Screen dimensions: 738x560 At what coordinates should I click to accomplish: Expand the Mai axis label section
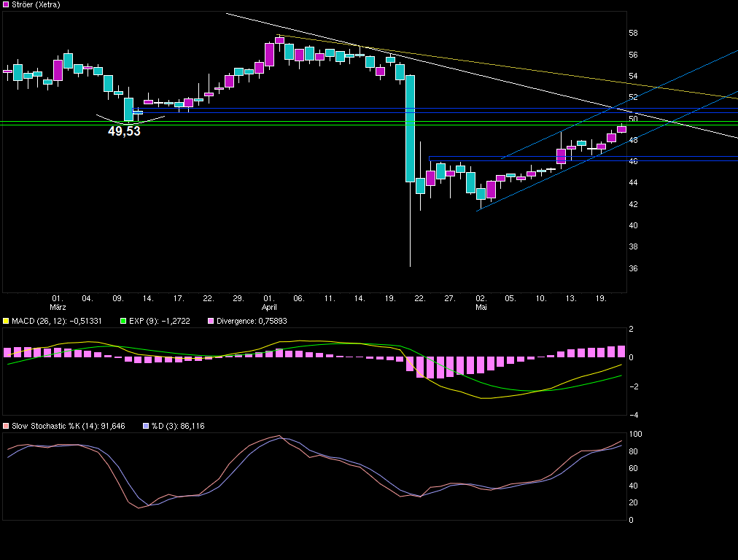pyautogui.click(x=481, y=307)
